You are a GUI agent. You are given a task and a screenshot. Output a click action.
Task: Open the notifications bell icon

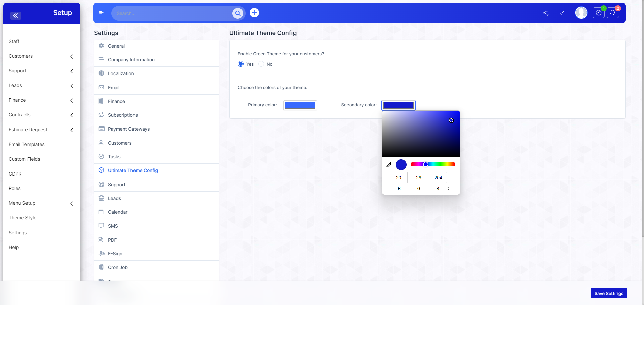click(x=613, y=13)
